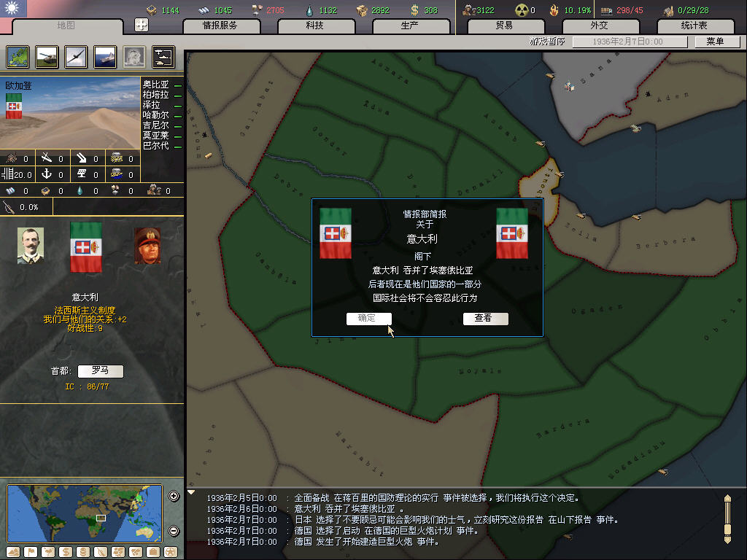Select neighboring province 吉尼尔
Screen dimensions: 747x560
pyautogui.click(x=156, y=125)
